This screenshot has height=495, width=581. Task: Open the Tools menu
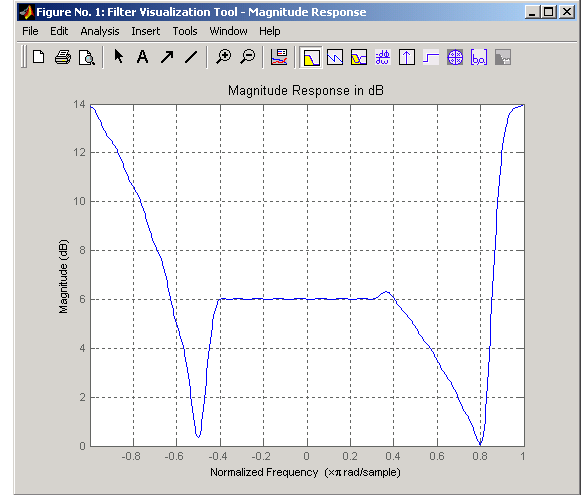[185, 31]
